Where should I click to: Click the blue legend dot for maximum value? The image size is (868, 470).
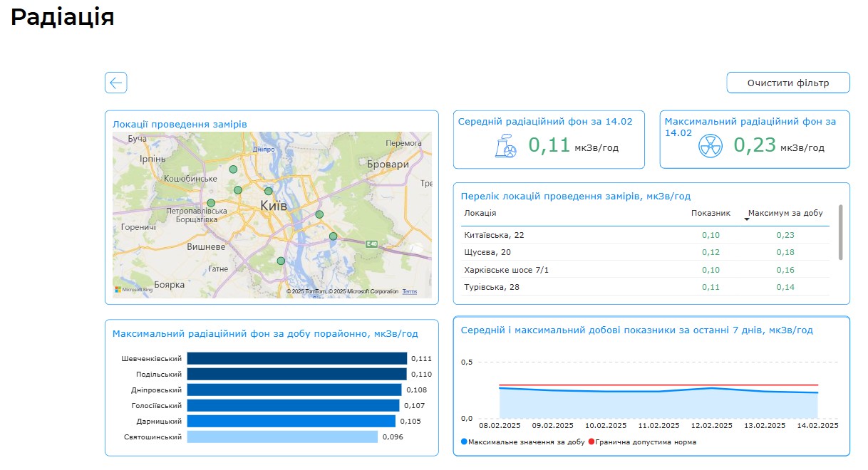pos(464,442)
